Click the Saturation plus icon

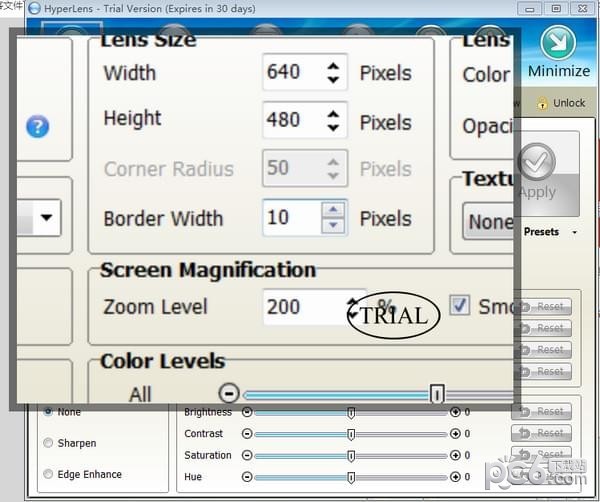pyautogui.click(x=455, y=455)
